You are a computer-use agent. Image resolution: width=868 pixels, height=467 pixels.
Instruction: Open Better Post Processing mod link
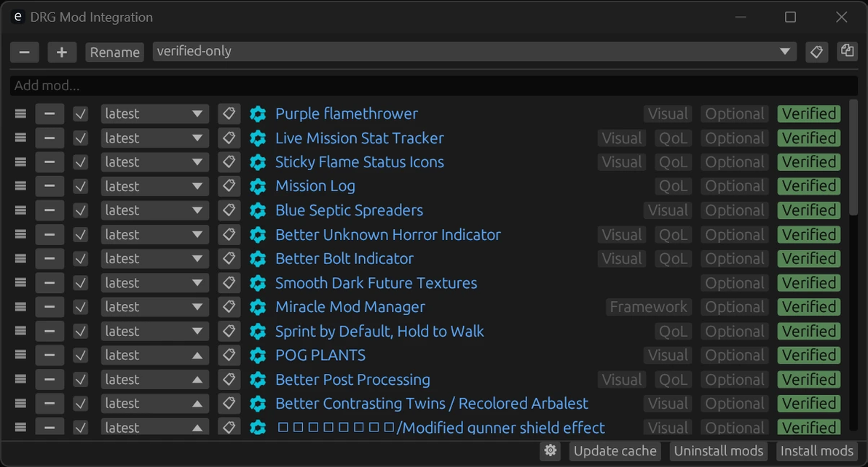tap(352, 380)
